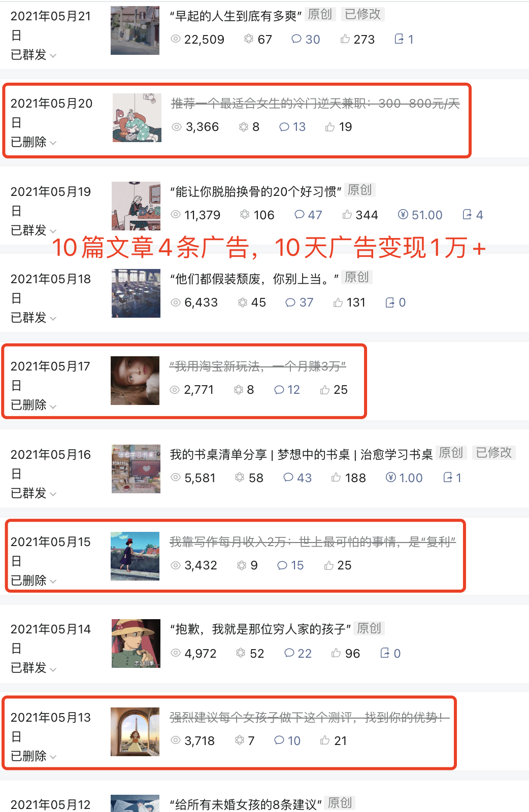Click comment icon showing 30 on 05月21 article
Screen dimensions: 529x812
pos(296,39)
